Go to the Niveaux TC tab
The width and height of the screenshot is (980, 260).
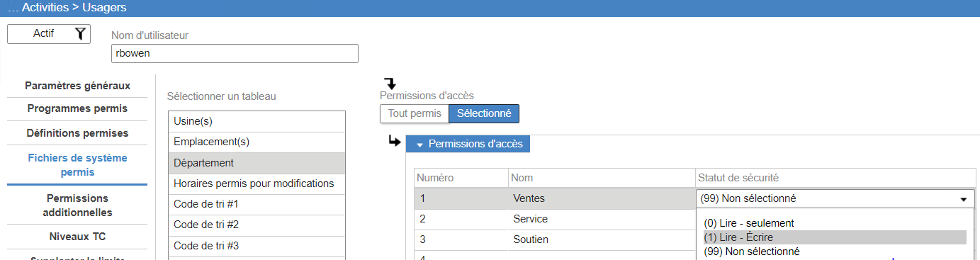point(77,236)
